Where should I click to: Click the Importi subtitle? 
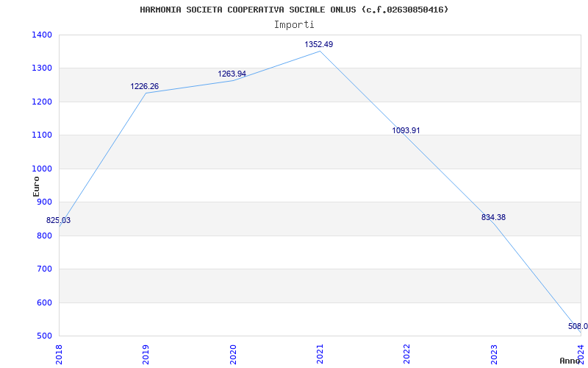point(294,25)
